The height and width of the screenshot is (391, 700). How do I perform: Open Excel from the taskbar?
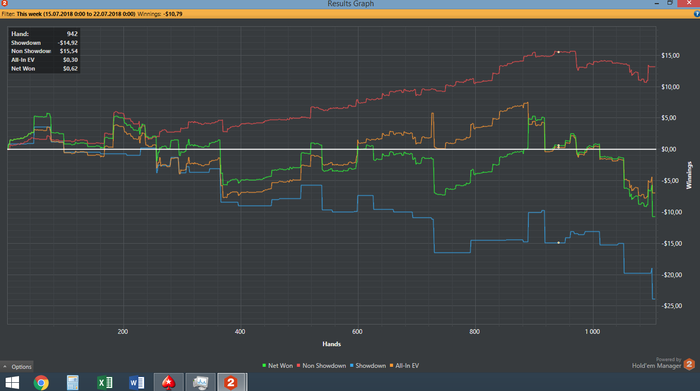pos(104,383)
